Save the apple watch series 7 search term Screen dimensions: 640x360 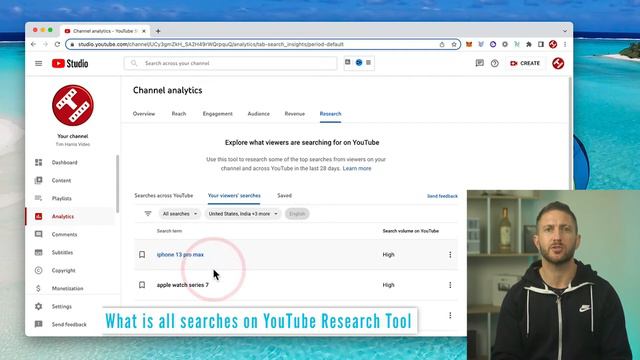[x=142, y=285]
